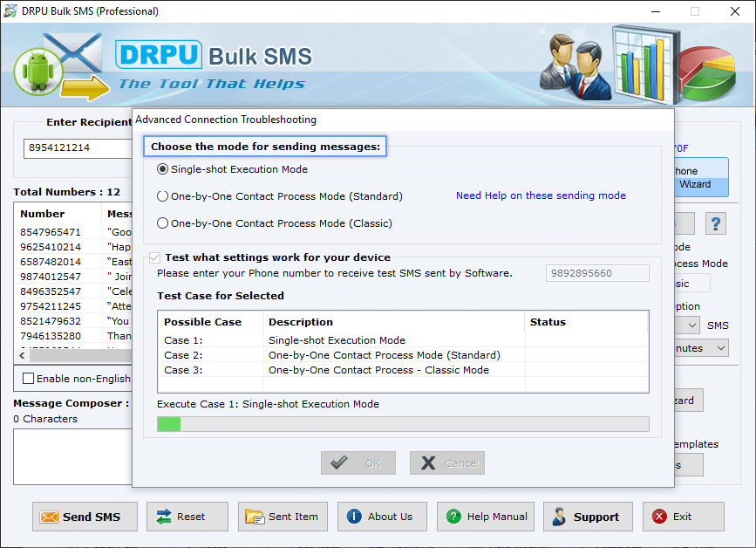Select the Case 1: row
The height and width of the screenshot is (548, 756).
click(403, 340)
